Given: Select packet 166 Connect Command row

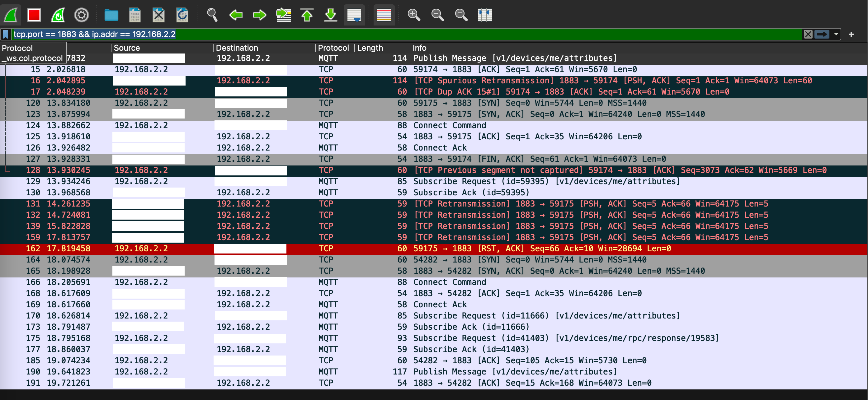Looking at the screenshot, I should point(434,282).
